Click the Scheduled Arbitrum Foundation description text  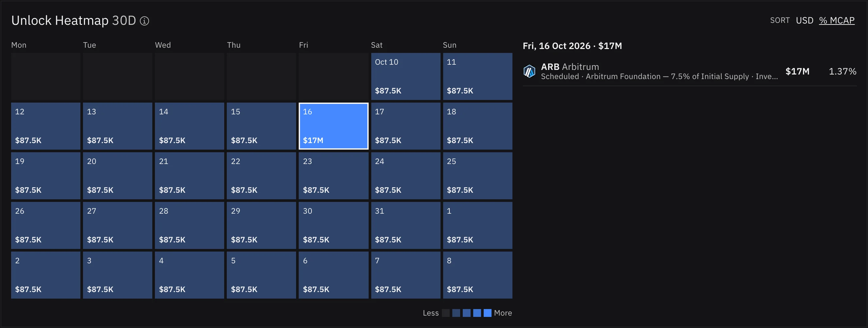(659, 76)
